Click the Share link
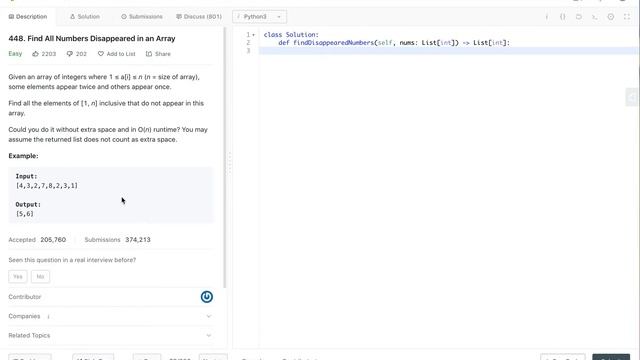Viewport: 640px width, 360px height. pyautogui.click(x=158, y=54)
